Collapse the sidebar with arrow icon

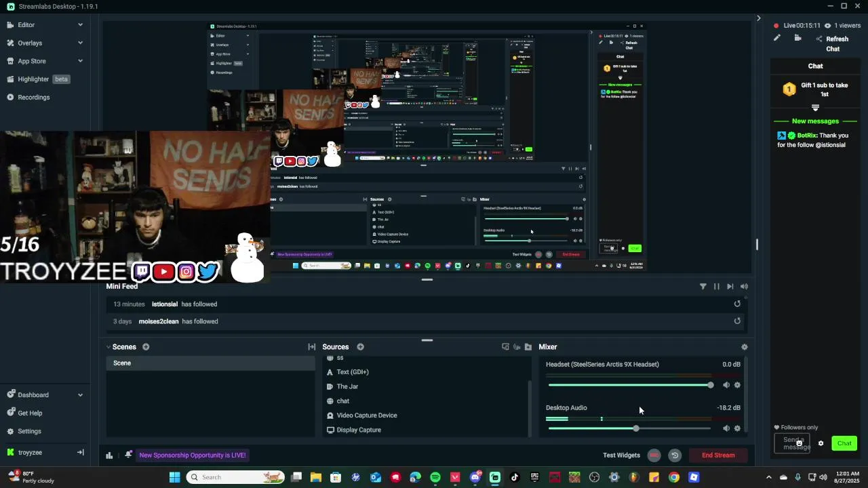click(80, 452)
